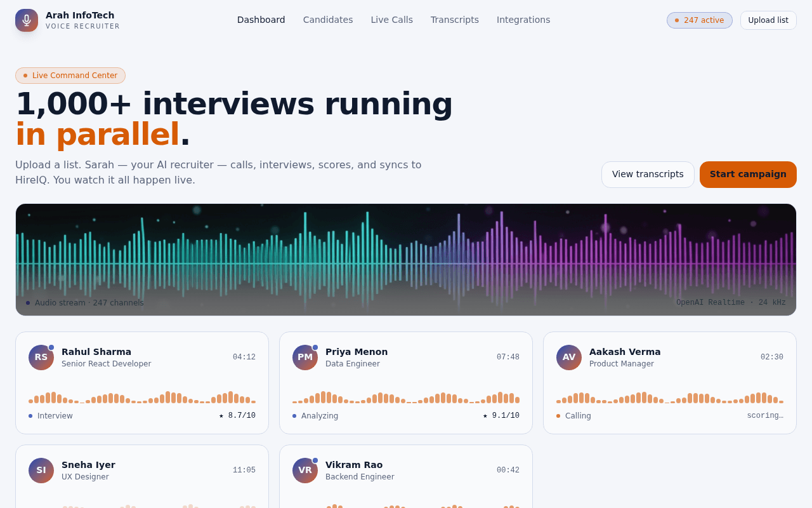The width and height of the screenshot is (812, 508).
Task: Click the 00:42 call timer
Action: pyautogui.click(x=508, y=470)
